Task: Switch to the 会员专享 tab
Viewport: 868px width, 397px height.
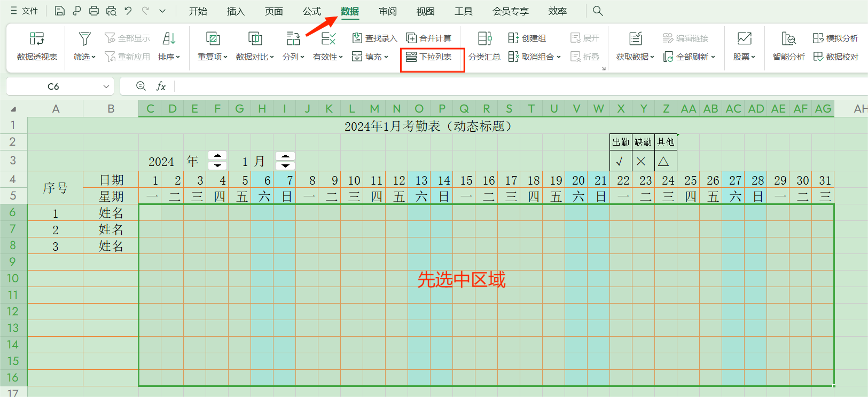Action: (511, 11)
